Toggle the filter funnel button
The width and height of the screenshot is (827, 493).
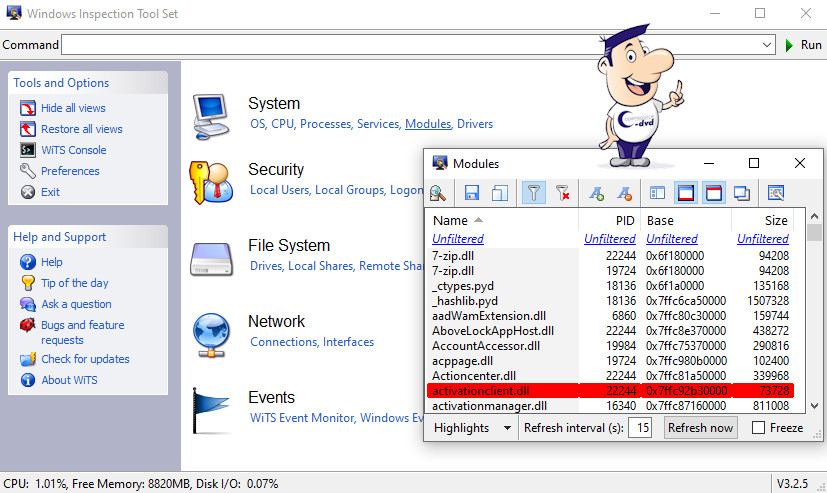point(533,193)
